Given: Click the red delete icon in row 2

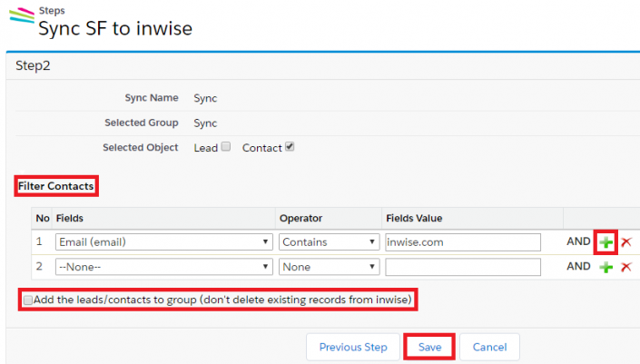Looking at the screenshot, I should click(625, 267).
